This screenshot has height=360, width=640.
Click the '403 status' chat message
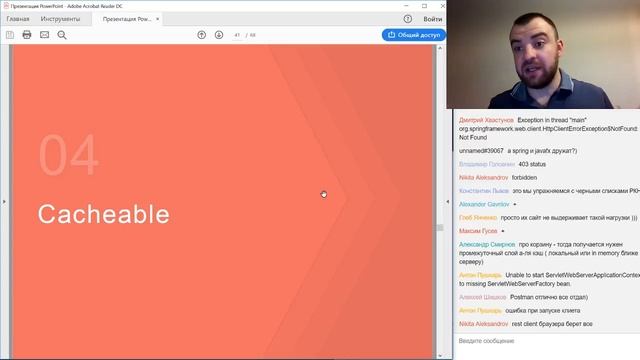click(x=532, y=164)
